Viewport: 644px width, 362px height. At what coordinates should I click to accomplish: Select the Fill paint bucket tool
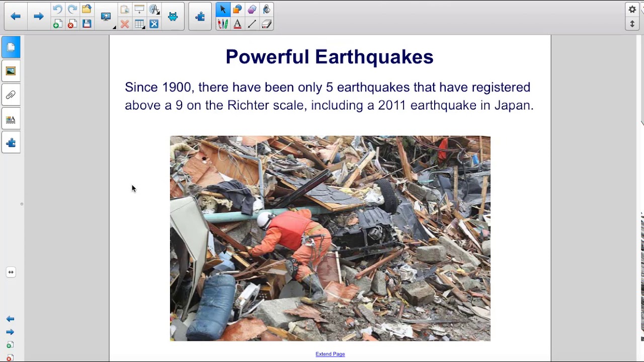[267, 10]
